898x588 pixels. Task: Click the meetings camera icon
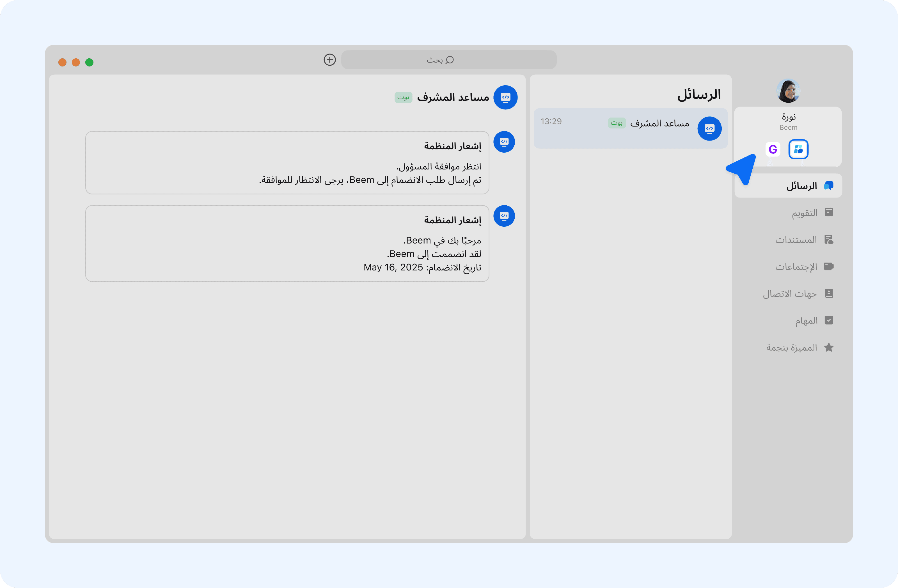[829, 266]
